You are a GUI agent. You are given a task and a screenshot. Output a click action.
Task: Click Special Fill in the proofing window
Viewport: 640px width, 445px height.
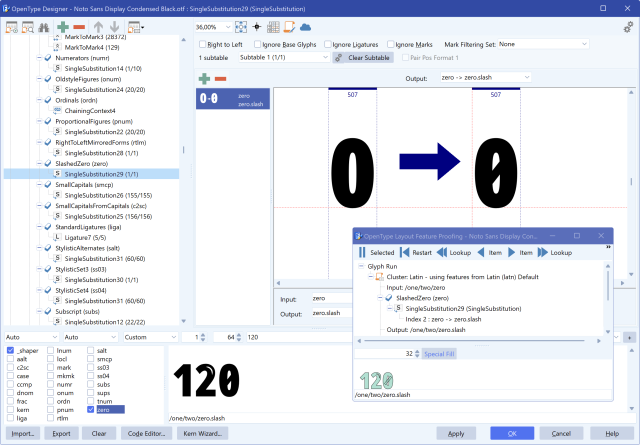pyautogui.click(x=439, y=354)
